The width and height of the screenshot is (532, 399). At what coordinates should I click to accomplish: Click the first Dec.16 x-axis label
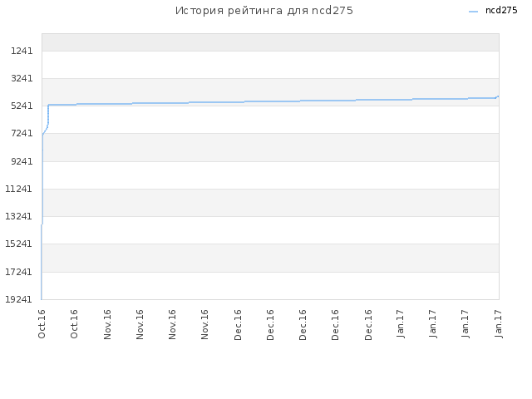coord(238,325)
